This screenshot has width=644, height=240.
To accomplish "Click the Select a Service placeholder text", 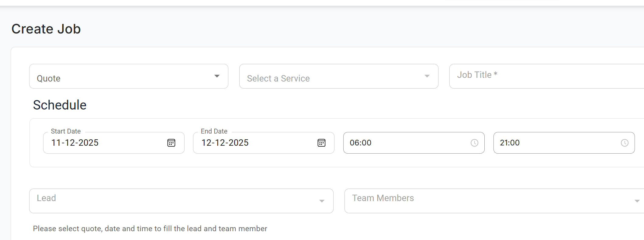I will click(278, 78).
